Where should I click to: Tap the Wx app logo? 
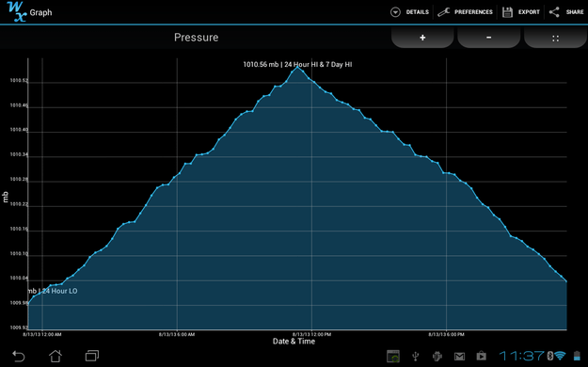click(x=17, y=11)
